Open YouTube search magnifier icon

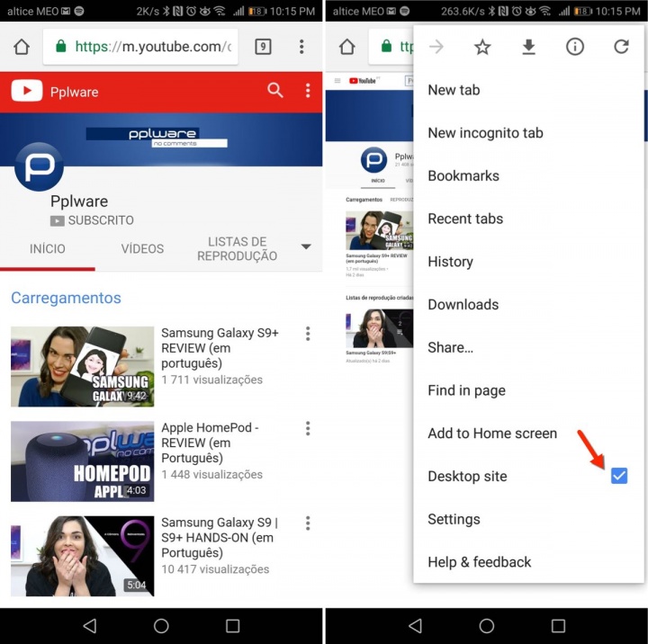tap(274, 90)
